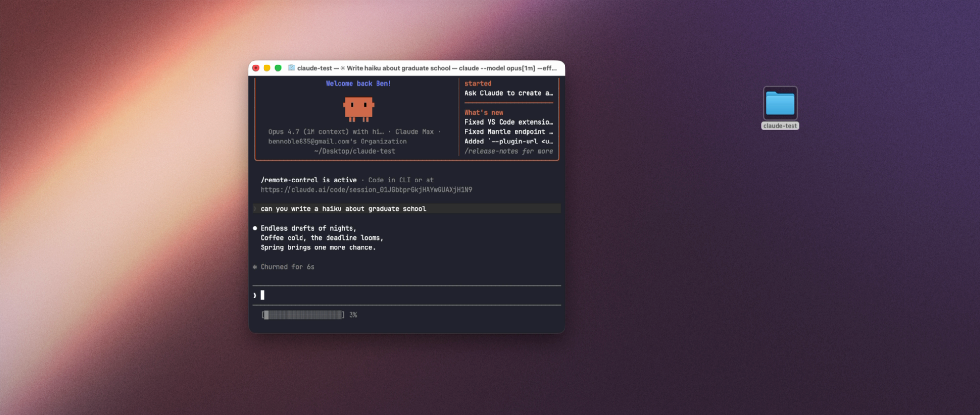The width and height of the screenshot is (980, 415).
Task: Maximize the terminal with green button
Action: click(x=278, y=68)
